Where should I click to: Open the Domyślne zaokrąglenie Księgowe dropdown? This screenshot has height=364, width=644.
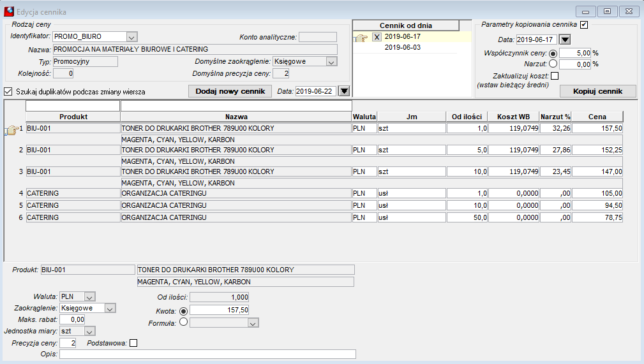(331, 62)
